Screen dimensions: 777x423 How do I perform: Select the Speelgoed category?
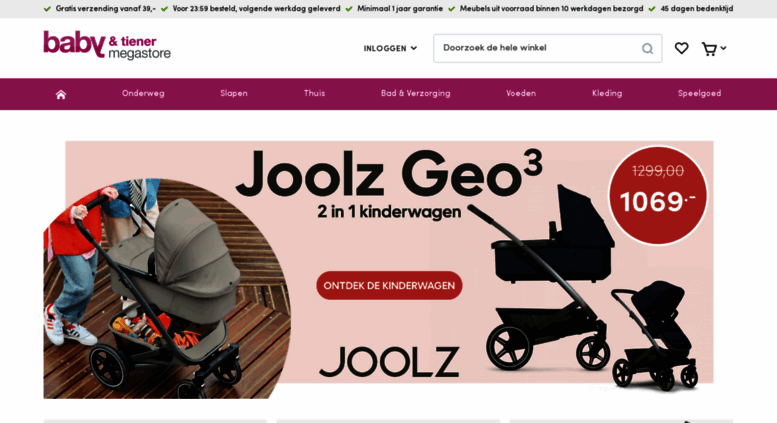pos(699,93)
